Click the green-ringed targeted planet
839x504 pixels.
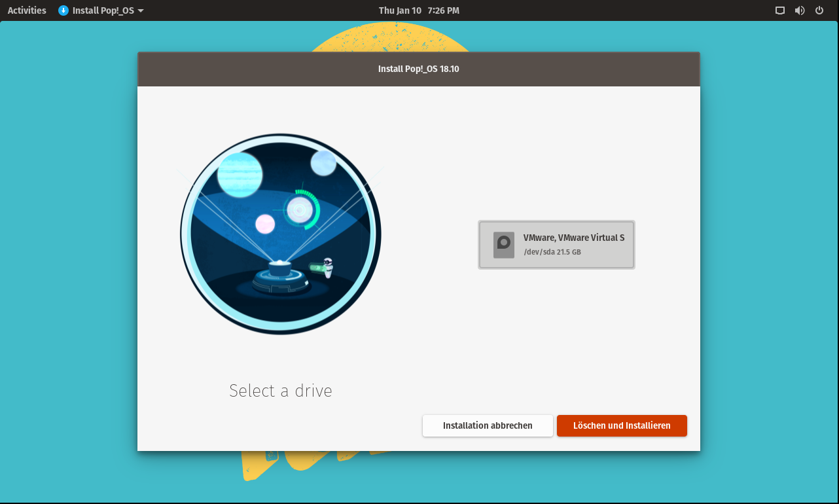(300, 210)
